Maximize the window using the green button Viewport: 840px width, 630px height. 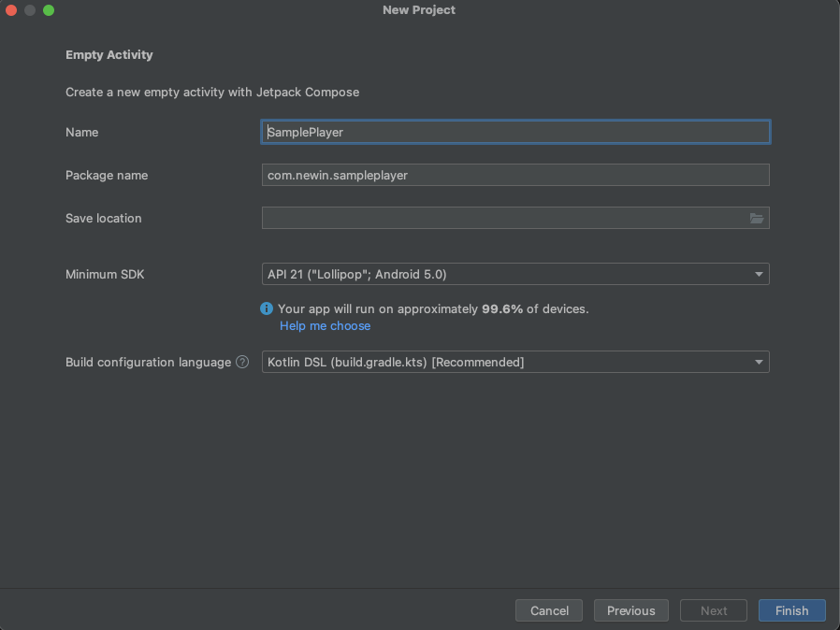coord(49,10)
